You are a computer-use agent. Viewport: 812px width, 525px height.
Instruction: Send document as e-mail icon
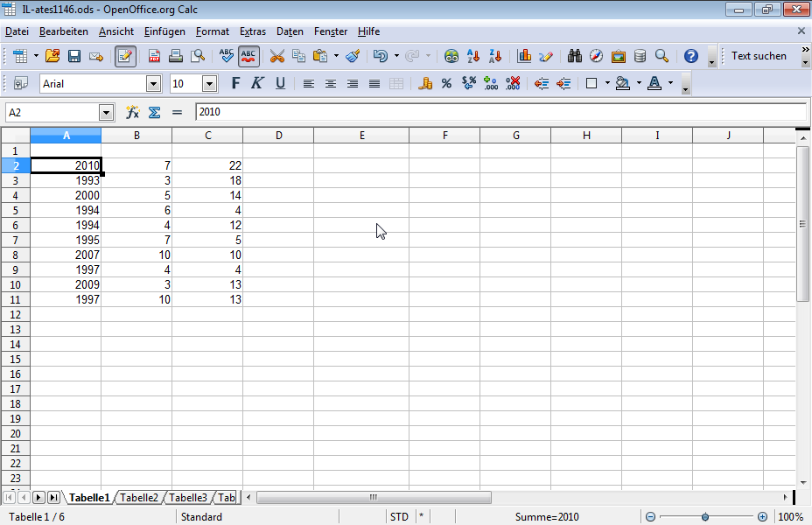point(96,56)
